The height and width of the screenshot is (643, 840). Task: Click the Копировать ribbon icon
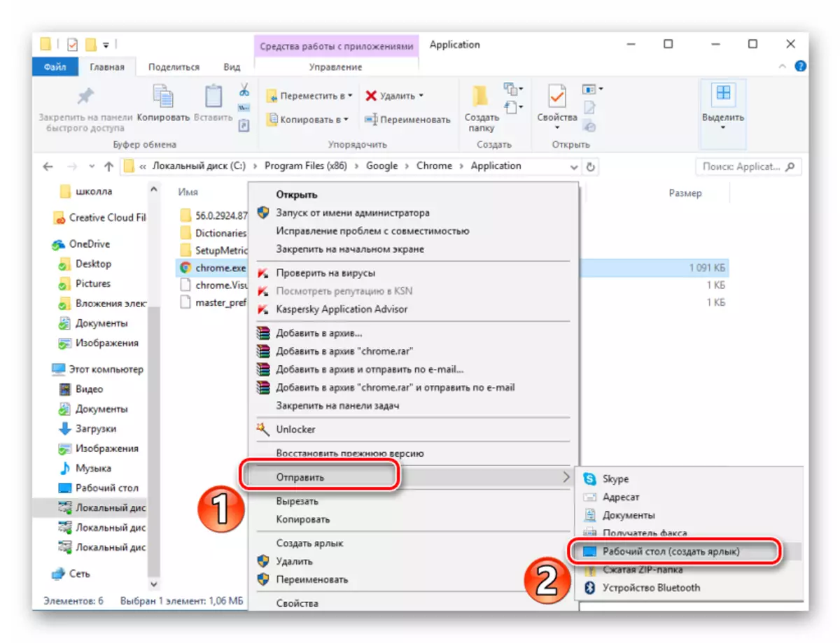(x=163, y=97)
